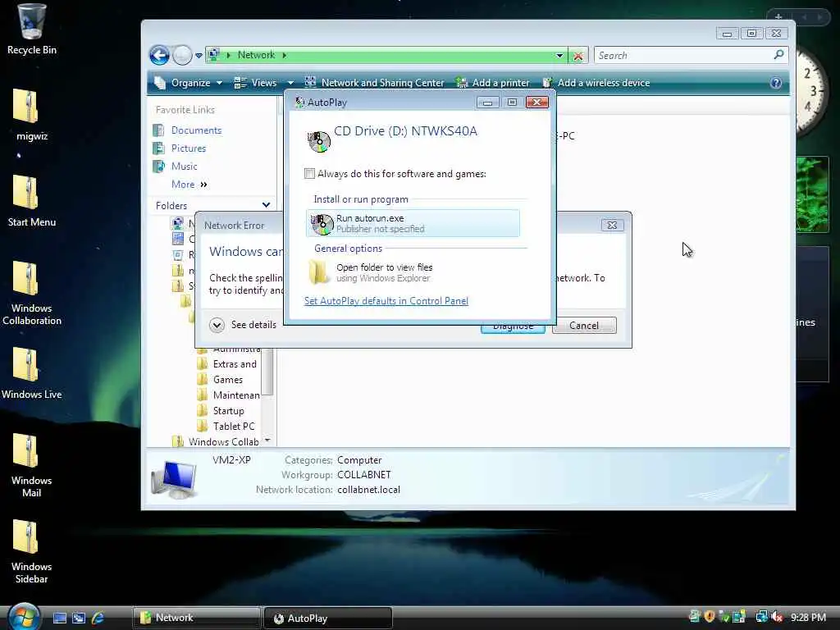840x630 pixels.
Task: Select the Windows Live desktop folder
Action: (x=31, y=373)
